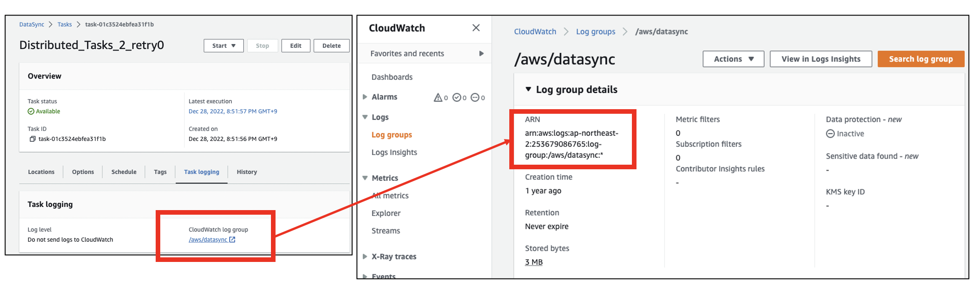Click the 'Do not send logs to CloudWatch' text
Image resolution: width=980 pixels, height=289 pixels.
pyautogui.click(x=70, y=239)
